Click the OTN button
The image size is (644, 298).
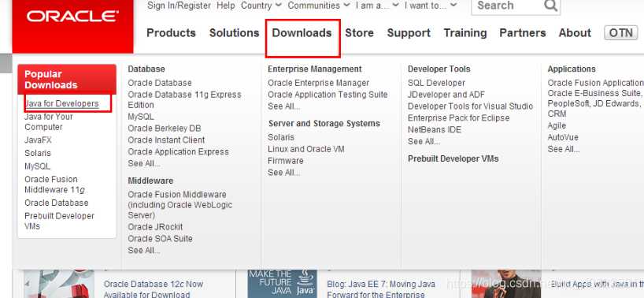pos(620,32)
